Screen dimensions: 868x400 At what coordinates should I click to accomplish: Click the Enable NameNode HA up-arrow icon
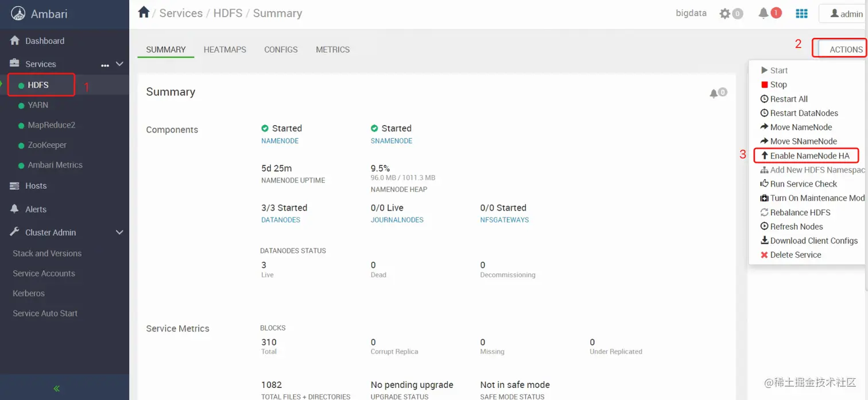(764, 156)
